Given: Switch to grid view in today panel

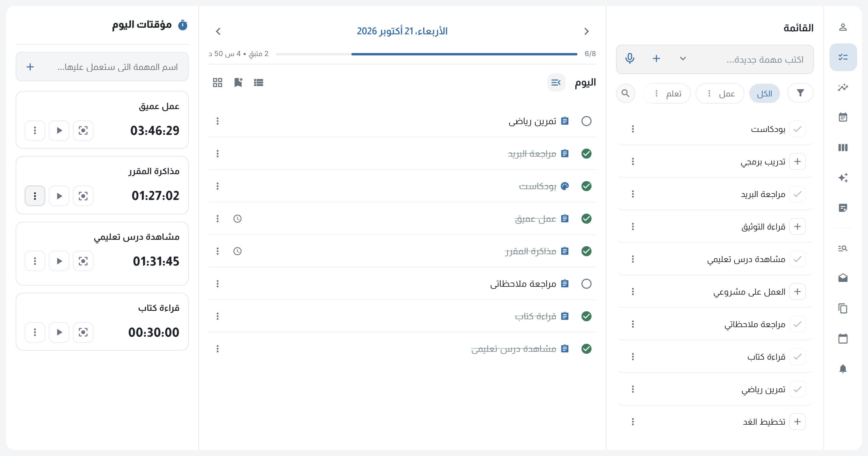Looking at the screenshot, I should (x=218, y=83).
